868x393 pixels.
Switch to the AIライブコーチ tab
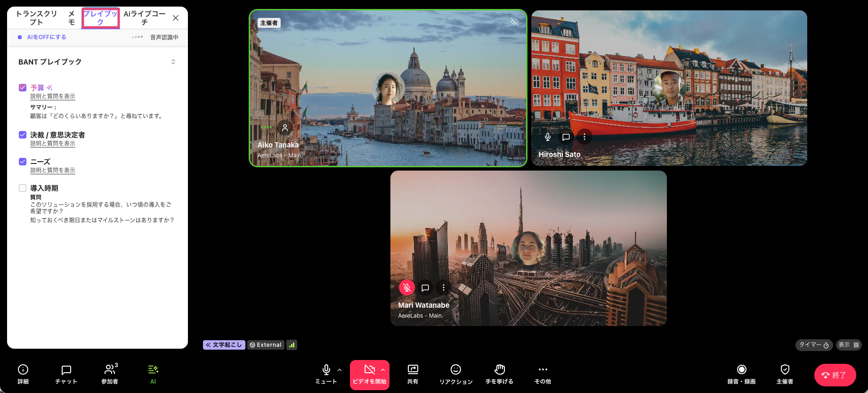coord(145,18)
